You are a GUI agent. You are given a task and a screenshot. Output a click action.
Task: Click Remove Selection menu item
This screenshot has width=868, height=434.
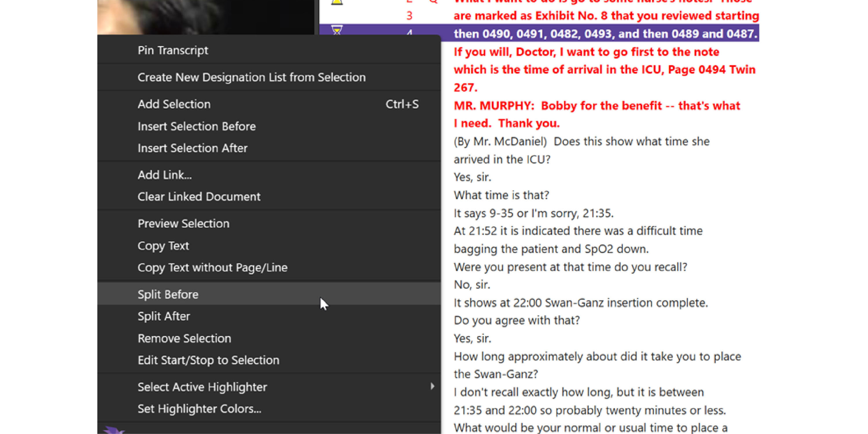(x=184, y=338)
